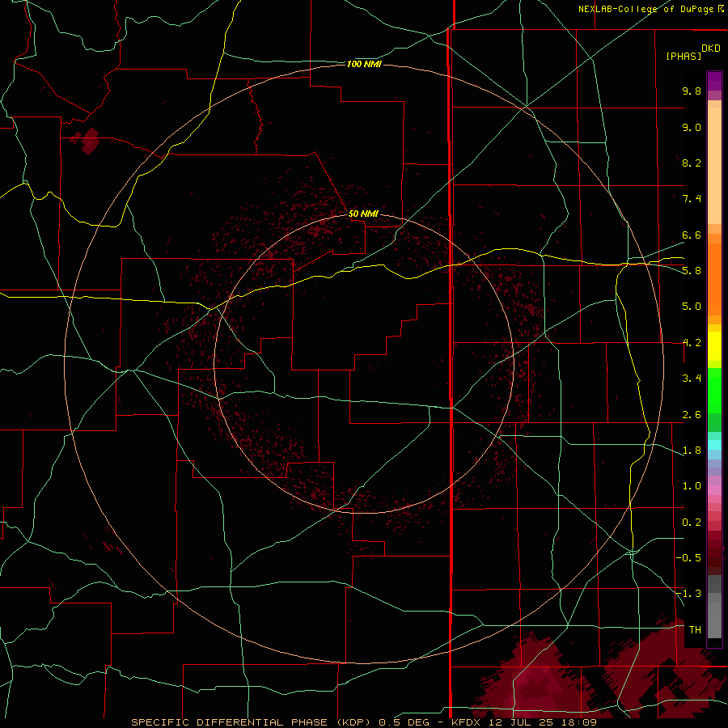Click the 1.8 scale value
This screenshot has width=728, height=728.
pos(692,451)
